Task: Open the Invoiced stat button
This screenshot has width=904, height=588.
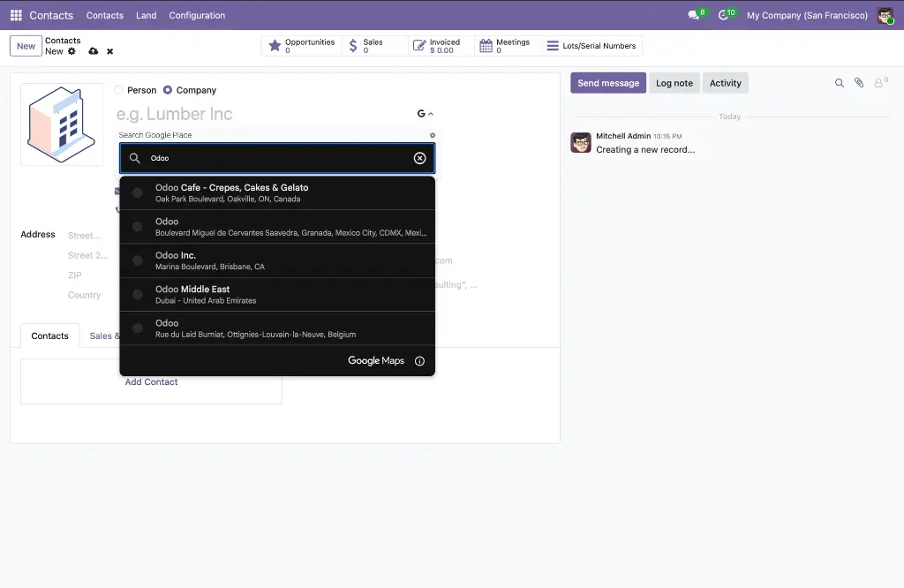Action: click(x=441, y=46)
